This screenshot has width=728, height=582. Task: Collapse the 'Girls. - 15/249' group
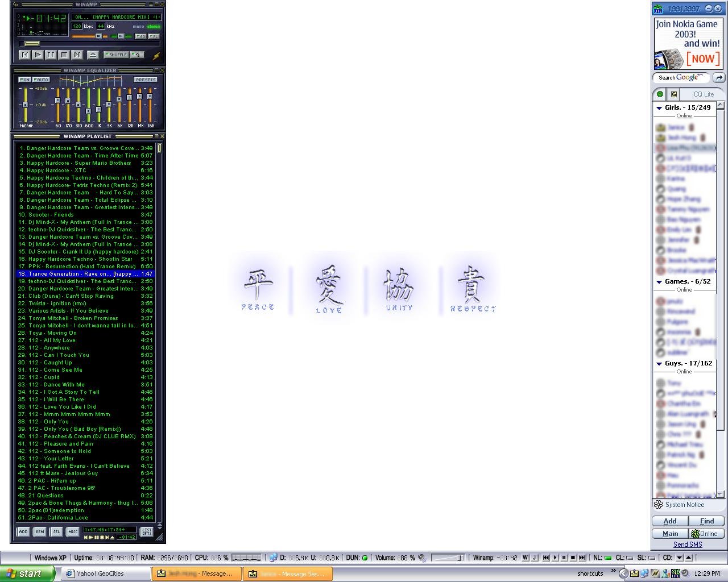[x=659, y=107]
